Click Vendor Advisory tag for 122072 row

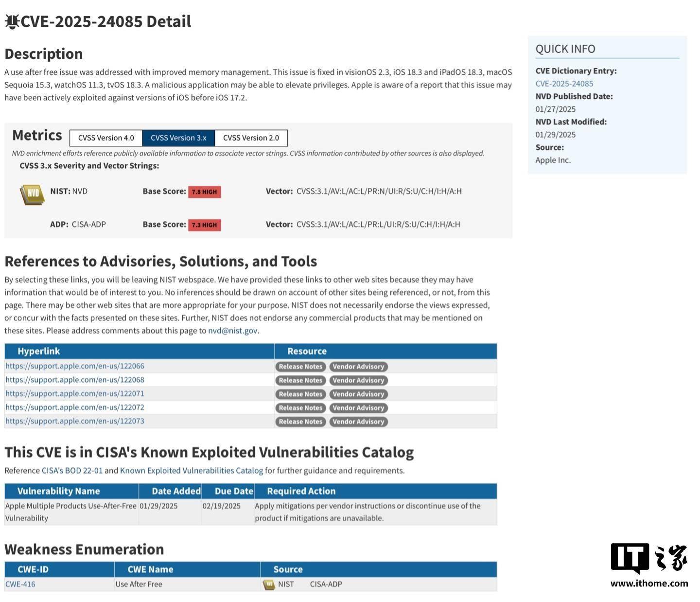click(x=359, y=408)
